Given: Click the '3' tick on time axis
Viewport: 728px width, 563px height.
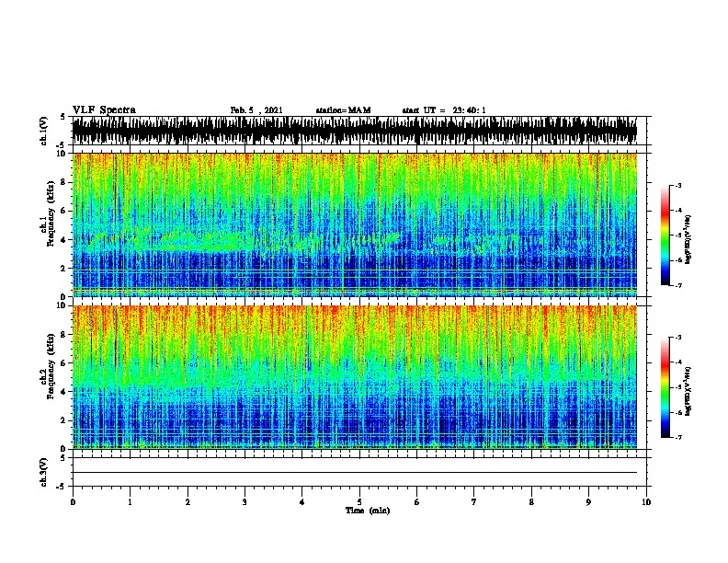Looking at the screenshot, I should (245, 502).
